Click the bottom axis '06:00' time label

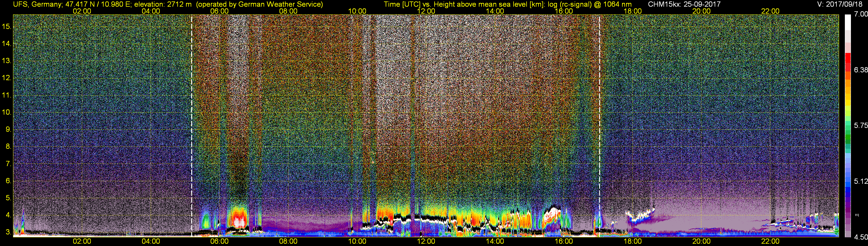[x=219, y=241]
